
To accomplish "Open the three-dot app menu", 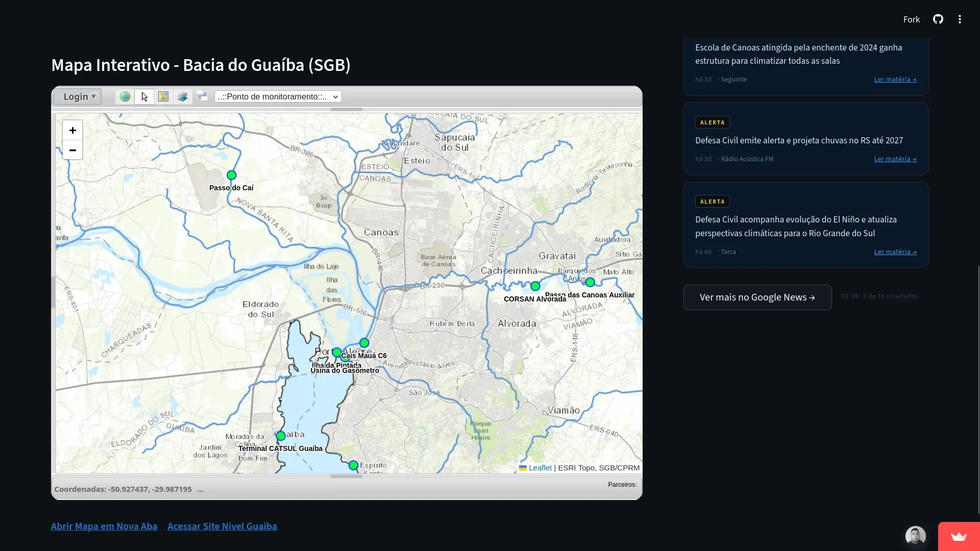I will click(x=960, y=19).
